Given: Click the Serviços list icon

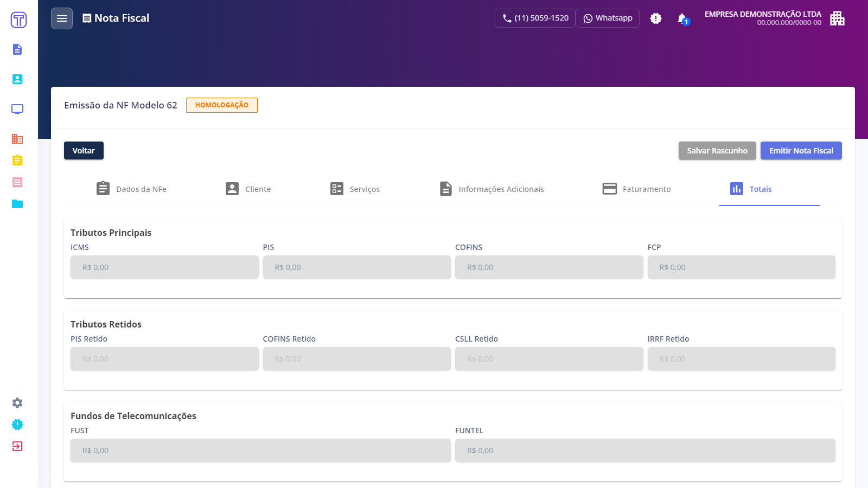Looking at the screenshot, I should pyautogui.click(x=337, y=189).
